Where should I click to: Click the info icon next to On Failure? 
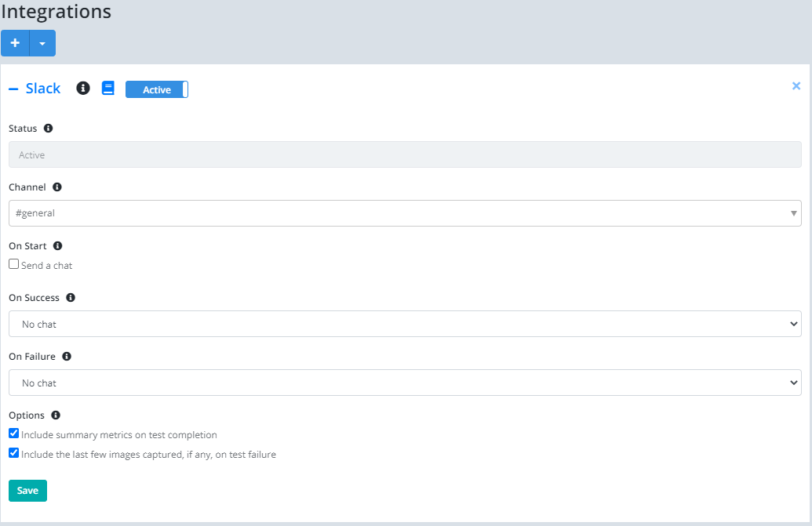click(x=66, y=356)
